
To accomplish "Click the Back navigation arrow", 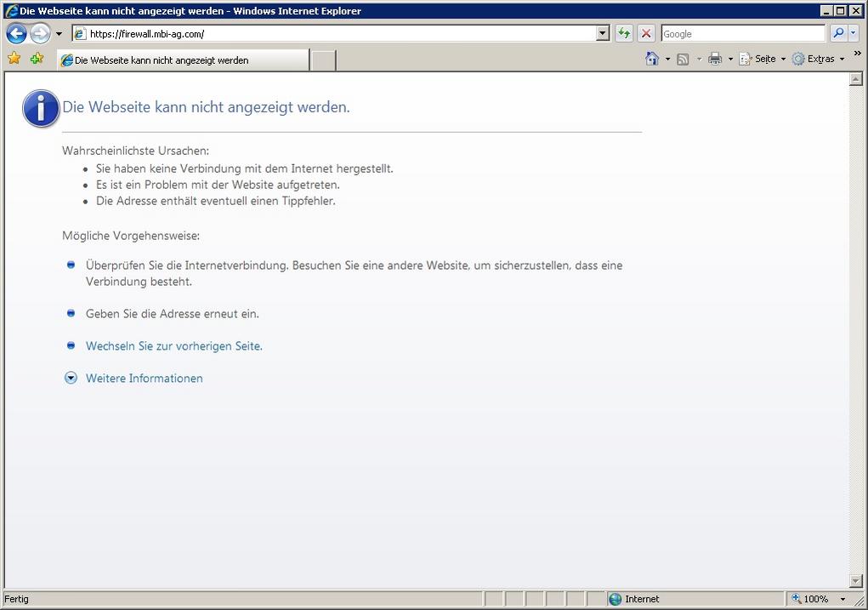I will click(17, 34).
